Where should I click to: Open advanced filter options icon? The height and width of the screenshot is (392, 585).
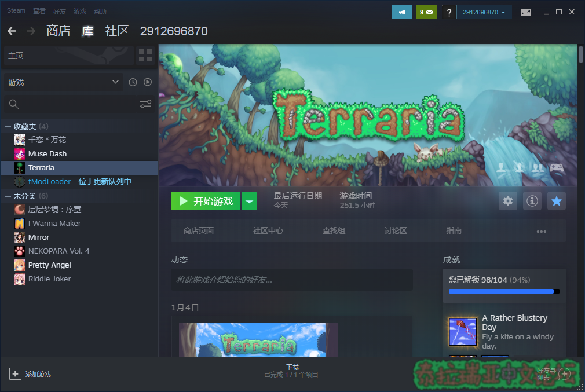click(145, 104)
